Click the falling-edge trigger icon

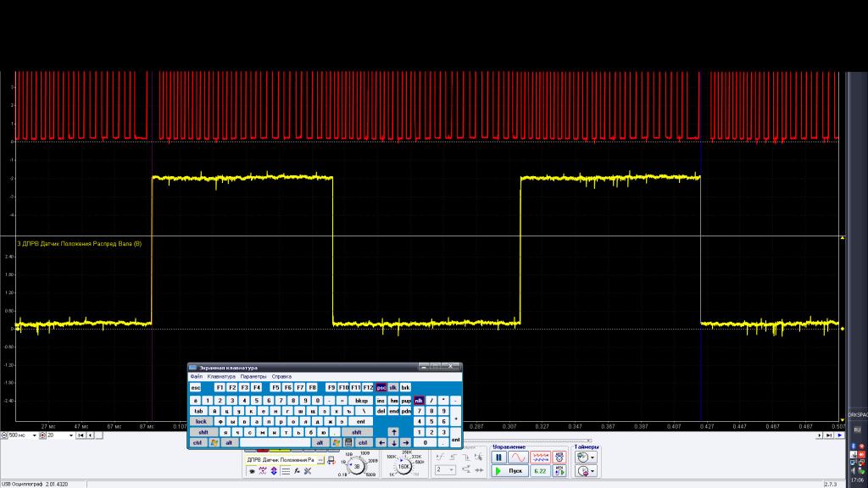tap(467, 457)
